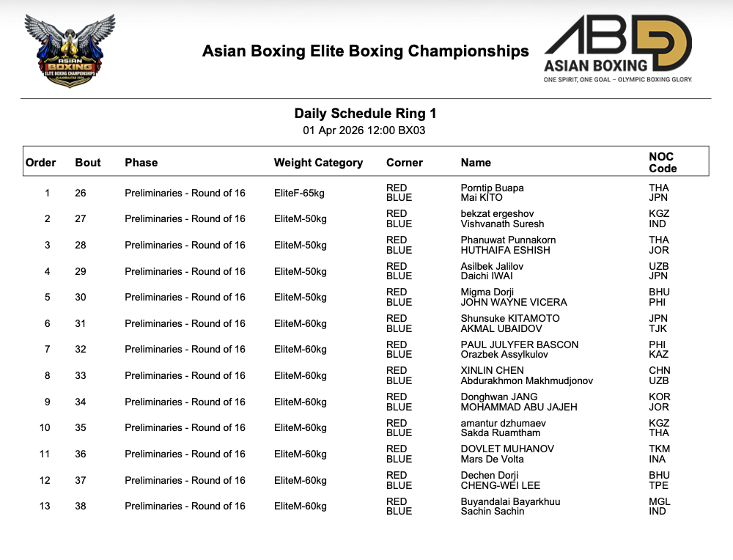Click the Order column header

tap(41, 163)
